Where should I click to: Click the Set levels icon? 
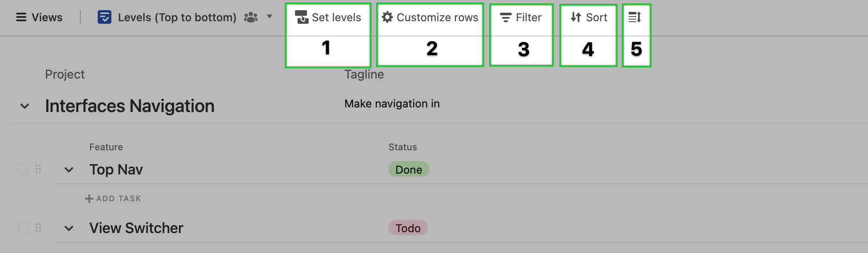pos(302,17)
